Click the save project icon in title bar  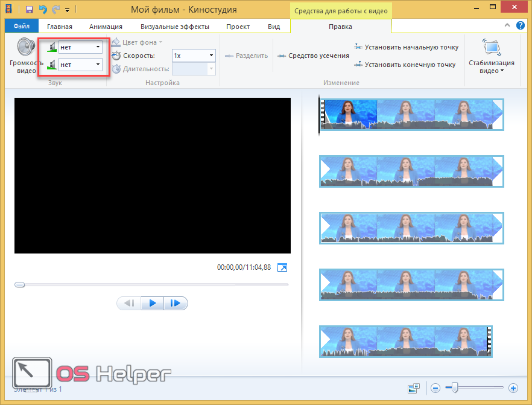tap(29, 10)
